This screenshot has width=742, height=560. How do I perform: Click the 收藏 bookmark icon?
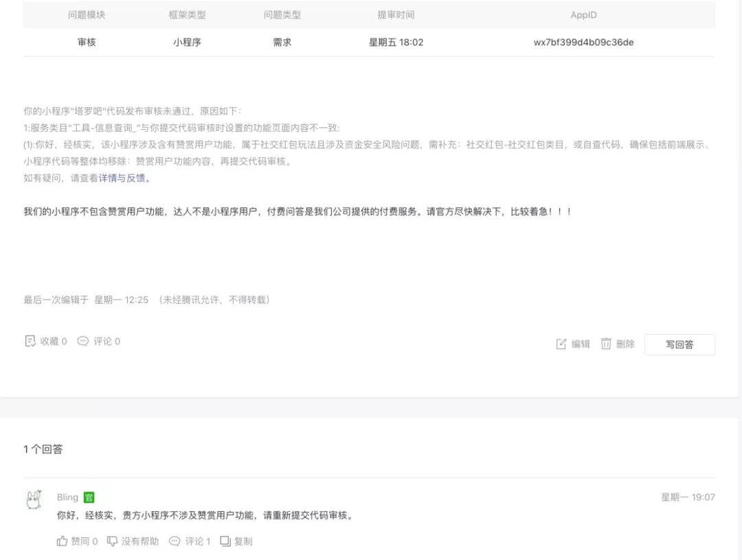point(30,341)
